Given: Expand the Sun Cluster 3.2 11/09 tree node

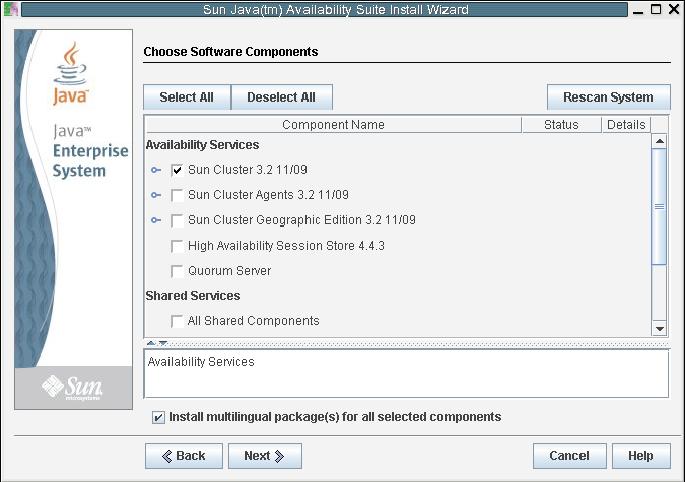Looking at the screenshot, I should point(156,170).
